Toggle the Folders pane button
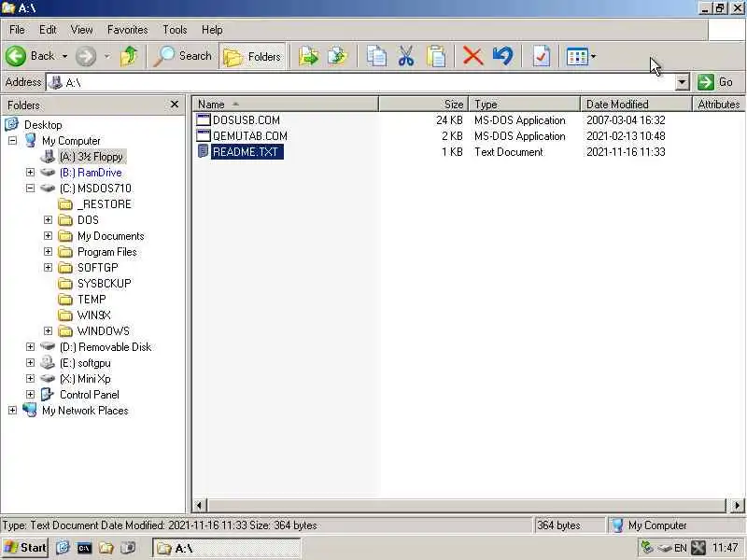This screenshot has height=560, width=747. pos(252,57)
